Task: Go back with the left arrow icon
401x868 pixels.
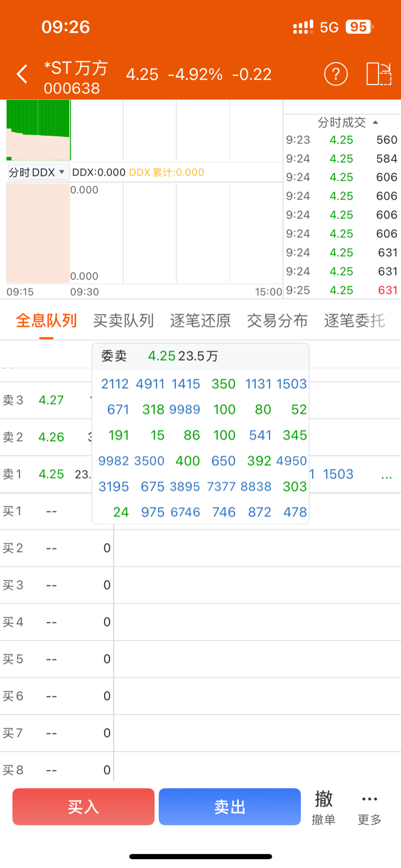Action: click(x=22, y=74)
